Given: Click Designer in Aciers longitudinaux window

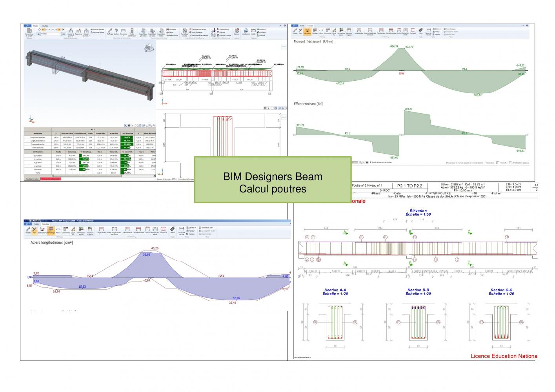Looking at the screenshot, I should coord(190,234).
